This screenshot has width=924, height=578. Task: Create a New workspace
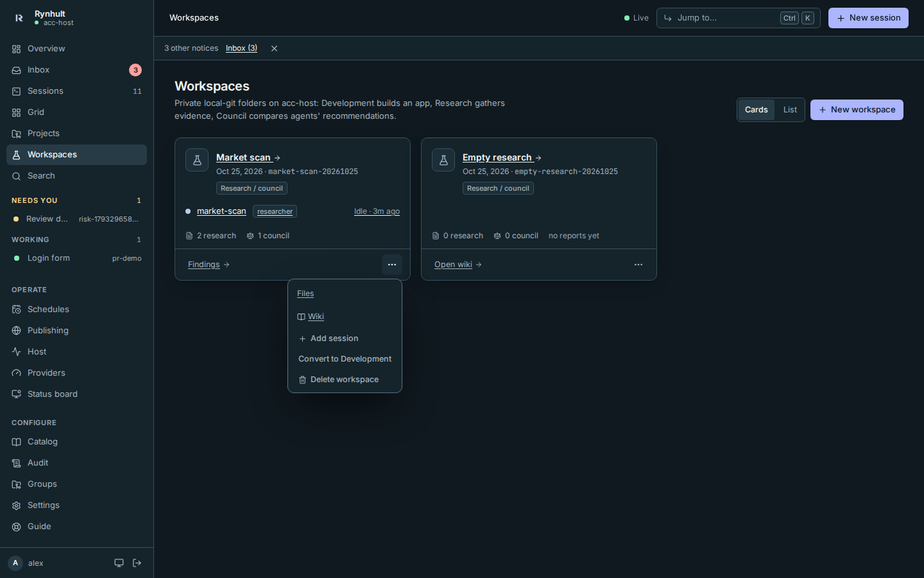click(857, 110)
